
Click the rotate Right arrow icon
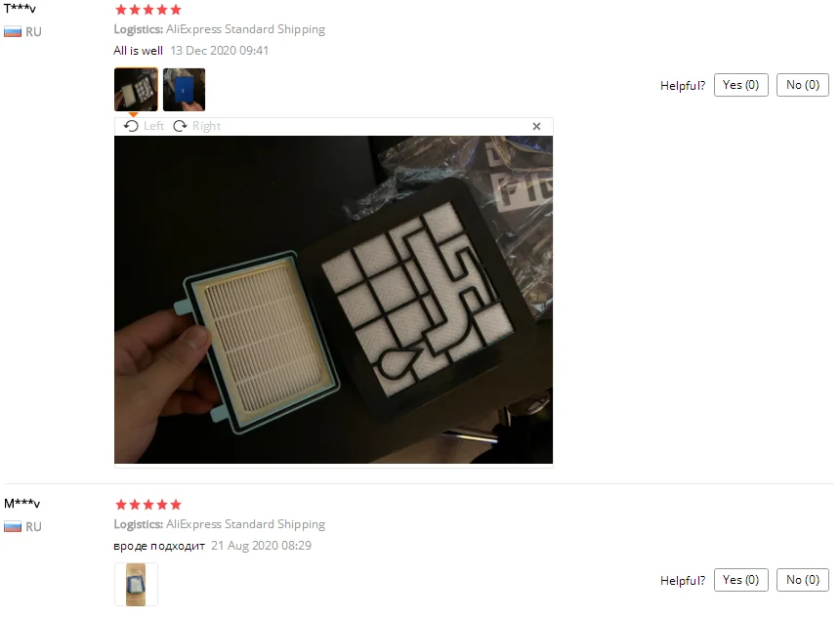180,126
